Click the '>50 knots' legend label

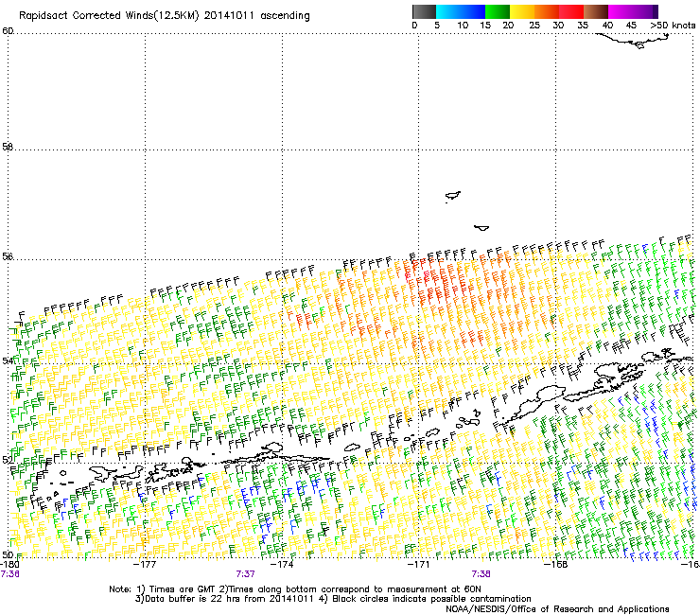[x=673, y=26]
